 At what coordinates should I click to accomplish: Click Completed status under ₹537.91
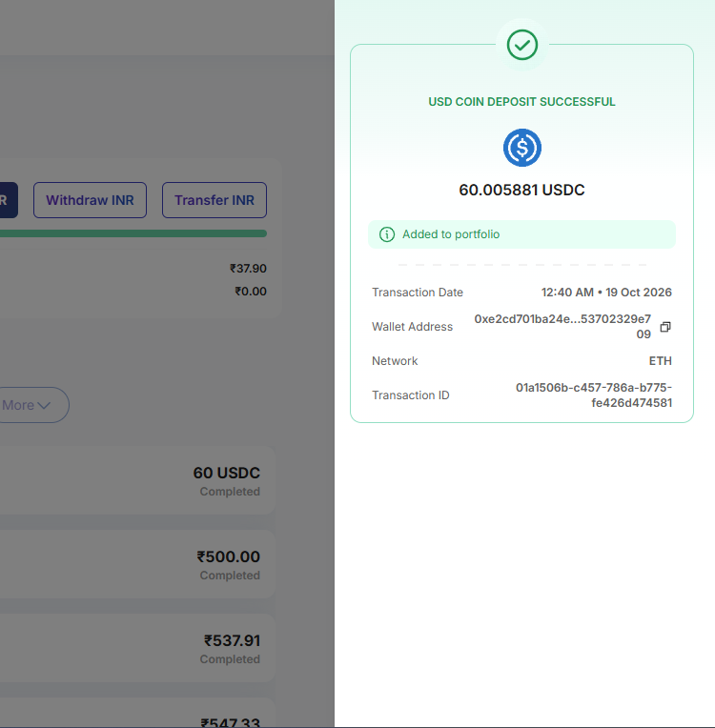pyautogui.click(x=230, y=659)
